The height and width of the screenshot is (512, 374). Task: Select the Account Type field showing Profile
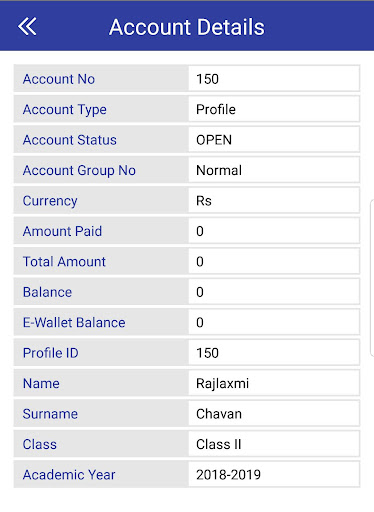(x=274, y=109)
